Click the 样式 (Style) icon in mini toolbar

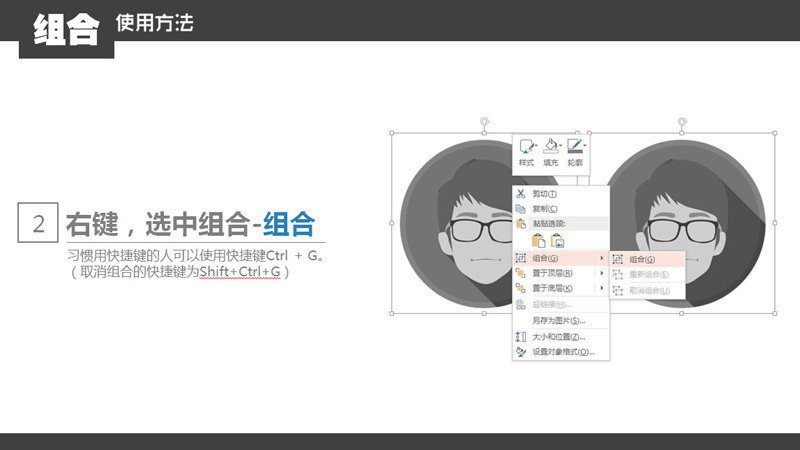(526, 147)
